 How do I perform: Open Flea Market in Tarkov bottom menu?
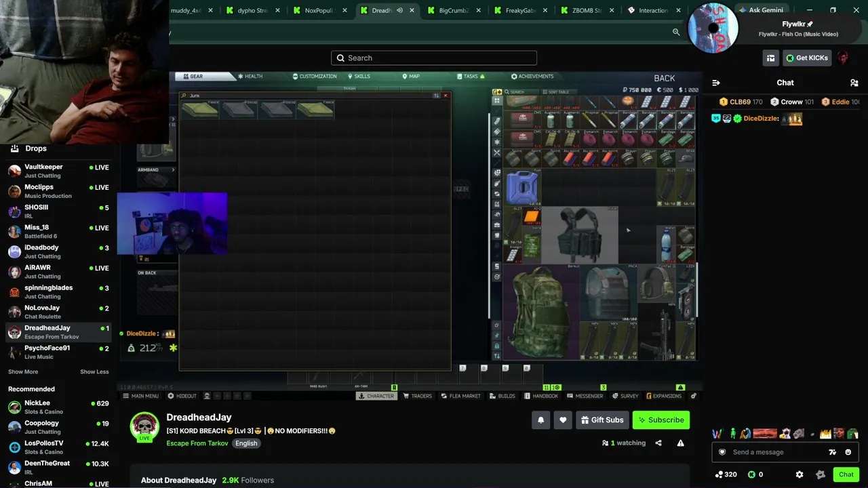click(x=460, y=396)
